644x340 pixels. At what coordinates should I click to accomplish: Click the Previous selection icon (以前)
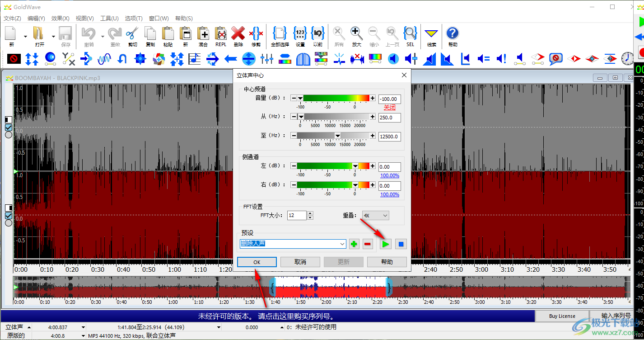(318, 33)
